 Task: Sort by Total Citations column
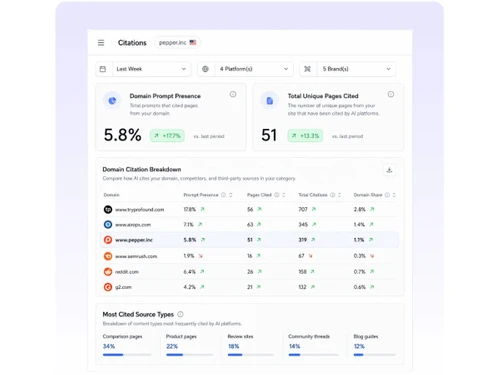click(339, 195)
